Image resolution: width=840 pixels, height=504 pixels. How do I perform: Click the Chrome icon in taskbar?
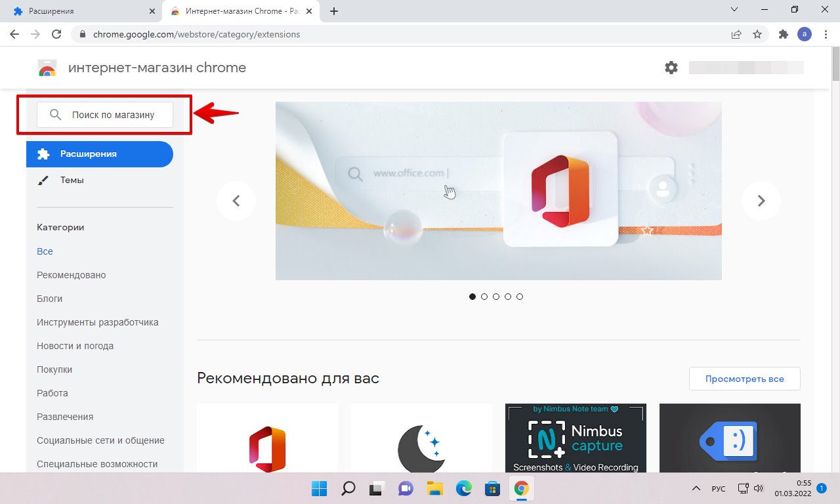(521, 488)
